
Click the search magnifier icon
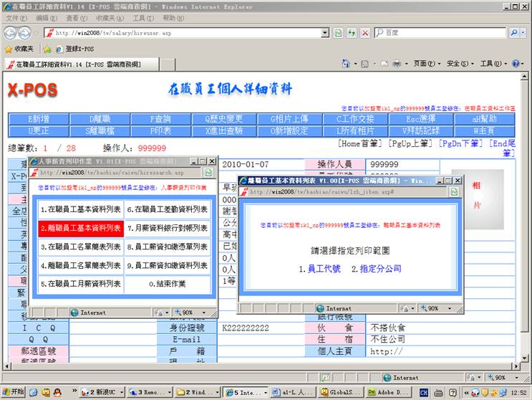514,33
